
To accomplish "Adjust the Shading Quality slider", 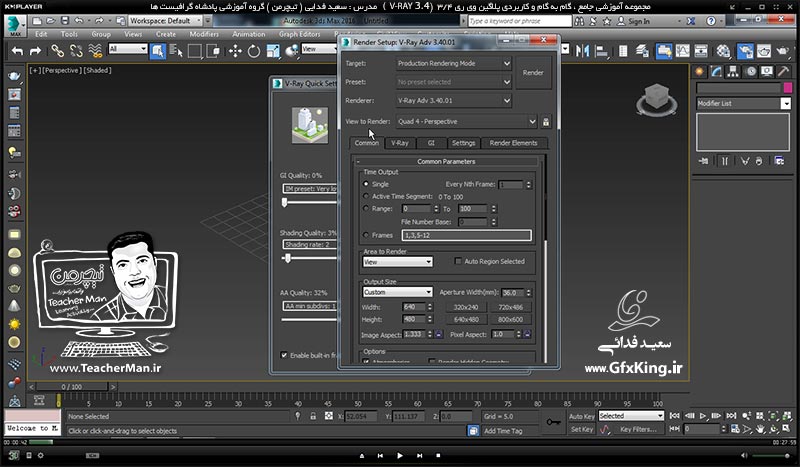I will (x=288, y=258).
